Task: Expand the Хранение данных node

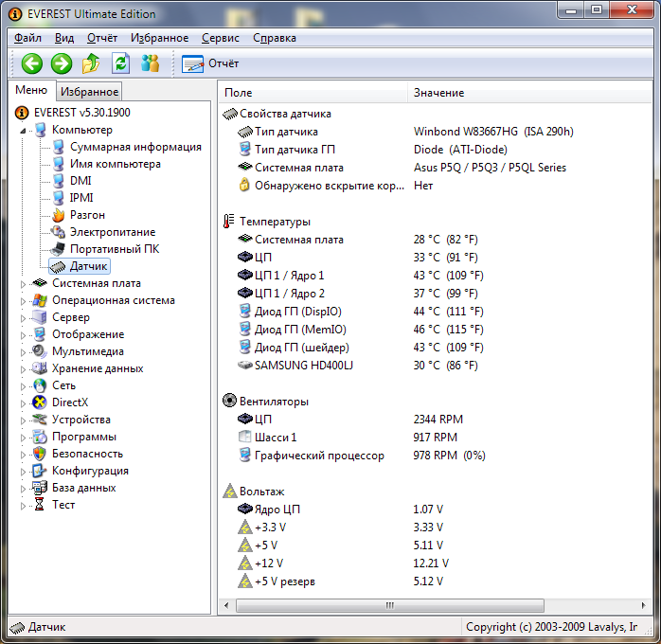Action: point(23,369)
